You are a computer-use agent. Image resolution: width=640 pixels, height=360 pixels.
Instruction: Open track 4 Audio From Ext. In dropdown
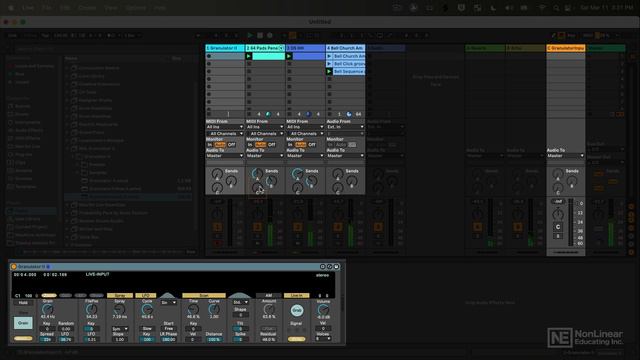tap(345, 127)
